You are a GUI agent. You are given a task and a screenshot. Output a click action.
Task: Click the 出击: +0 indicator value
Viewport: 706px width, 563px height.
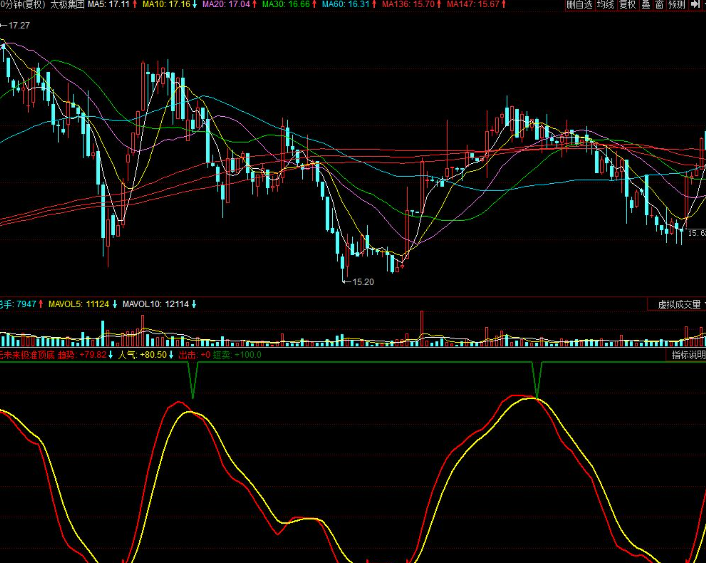(195, 355)
